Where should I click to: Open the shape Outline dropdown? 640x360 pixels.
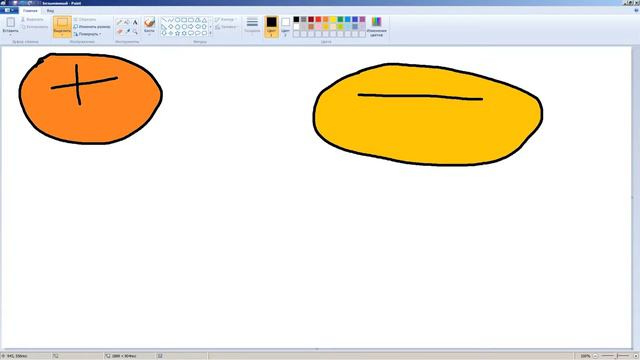tap(225, 19)
